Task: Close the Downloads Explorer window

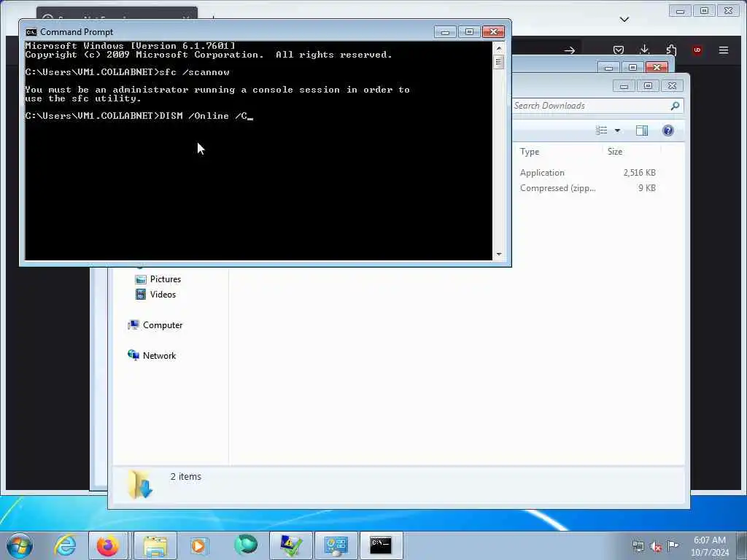Action: 672,86
